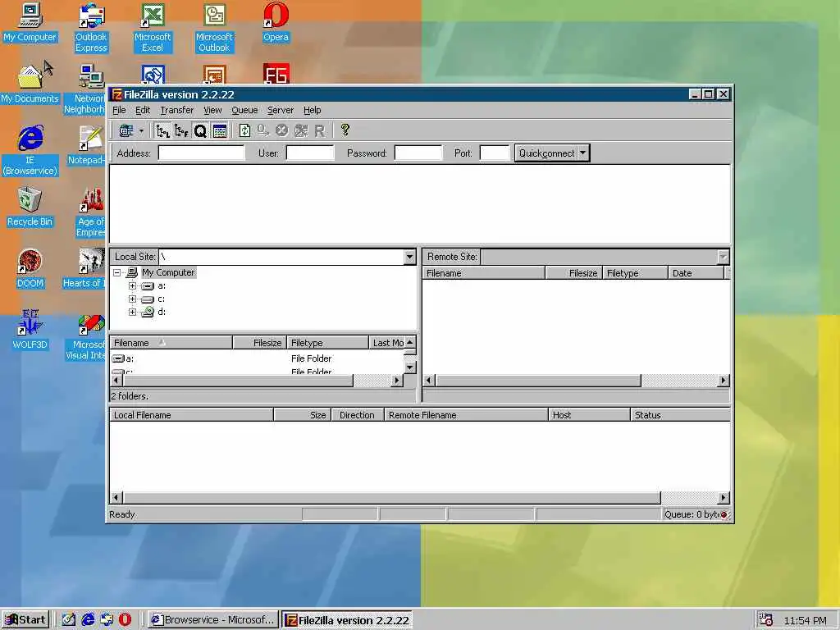Expand the c: drive node
The height and width of the screenshot is (630, 840).
coord(132,299)
